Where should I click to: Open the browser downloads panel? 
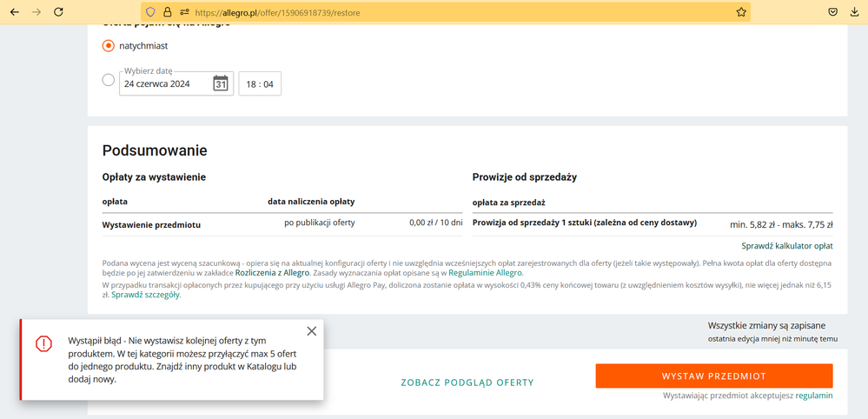[856, 12]
